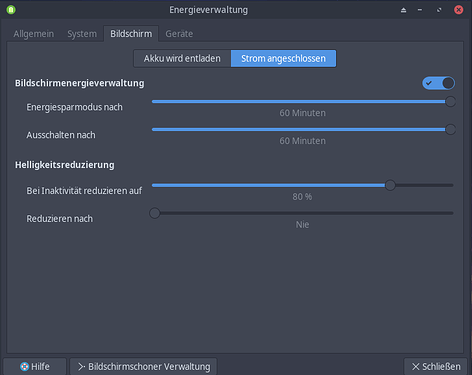
Task: Click the Nie value label
Action: (x=302, y=225)
